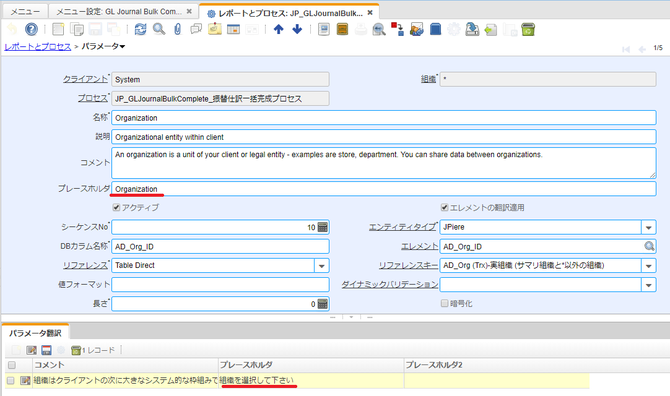Click the エレメント label link
670x396 pixels.
(419, 246)
